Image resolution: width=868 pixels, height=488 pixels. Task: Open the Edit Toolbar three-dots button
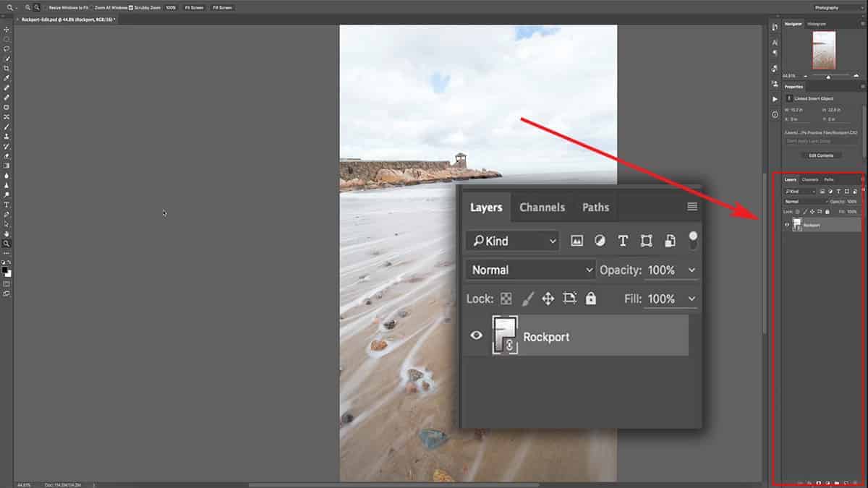tap(7, 252)
